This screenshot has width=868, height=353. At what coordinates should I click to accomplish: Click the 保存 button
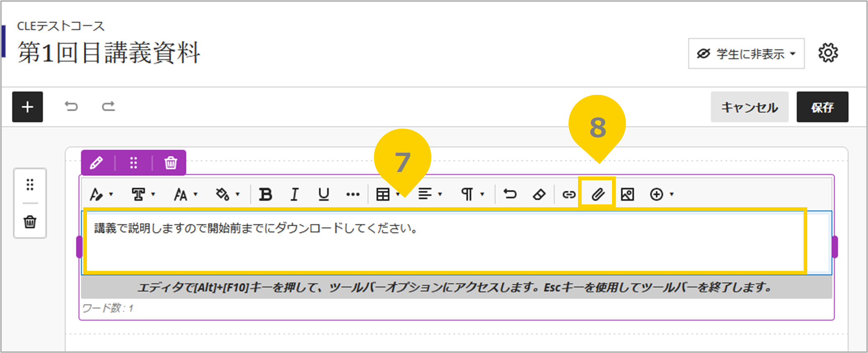(822, 107)
